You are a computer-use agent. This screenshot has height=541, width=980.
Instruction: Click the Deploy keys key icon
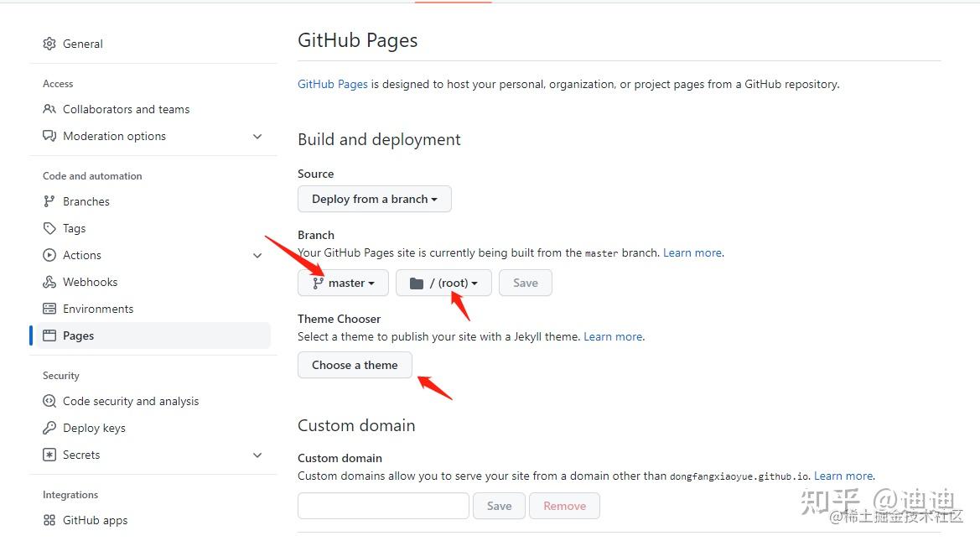pyautogui.click(x=49, y=428)
